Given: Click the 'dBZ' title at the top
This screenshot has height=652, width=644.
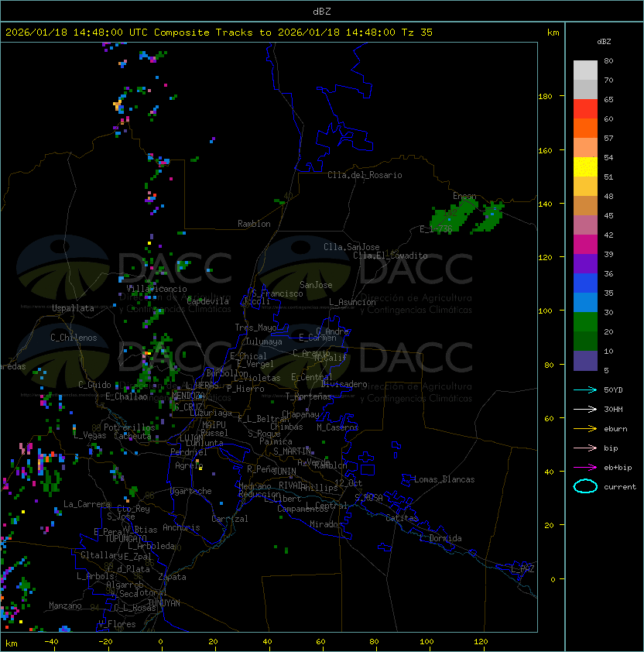Looking at the screenshot, I should tap(322, 12).
